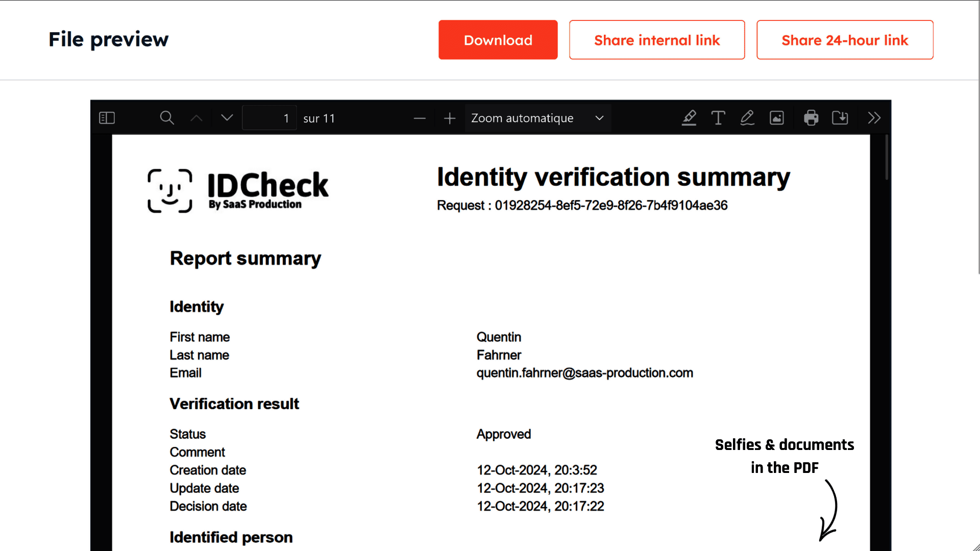Expand the additional tools chevron menu
Image resolution: width=980 pixels, height=551 pixels.
click(874, 118)
